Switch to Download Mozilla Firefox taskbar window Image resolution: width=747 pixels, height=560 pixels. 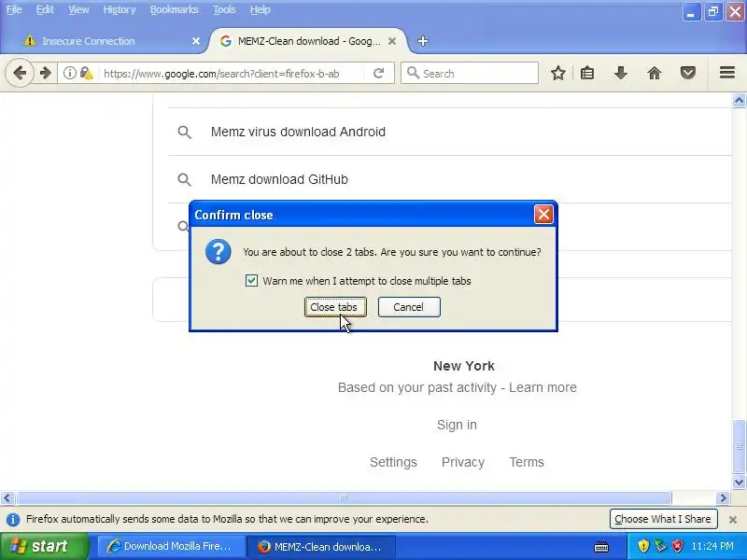pyautogui.click(x=171, y=546)
